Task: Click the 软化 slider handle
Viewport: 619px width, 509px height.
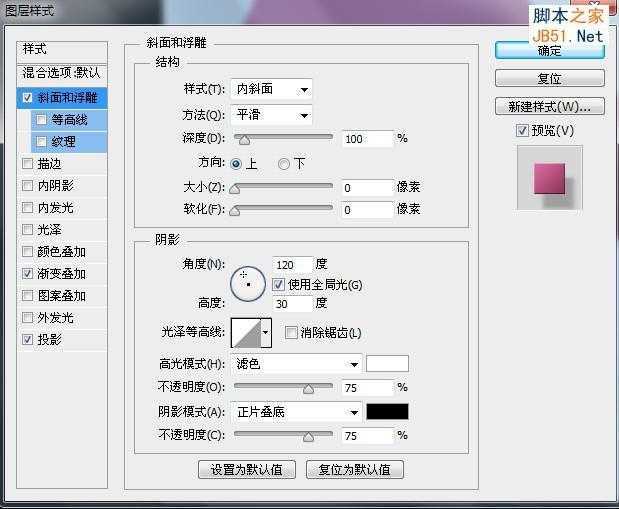Action: tap(234, 210)
